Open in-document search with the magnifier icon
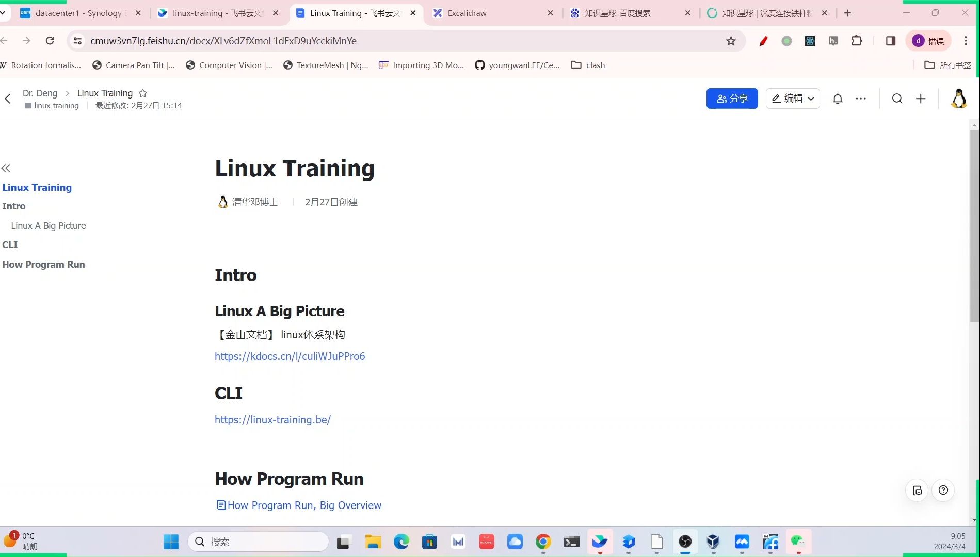The width and height of the screenshot is (980, 557). [x=897, y=98]
